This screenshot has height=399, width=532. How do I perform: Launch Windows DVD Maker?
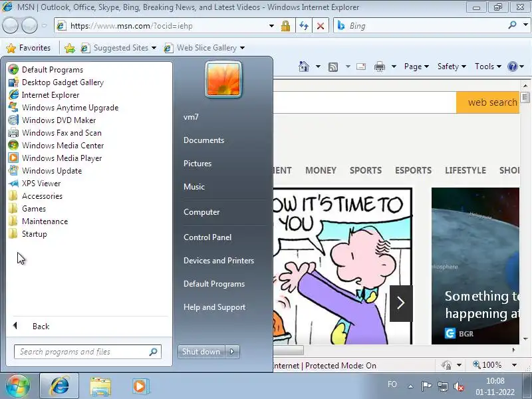(53, 120)
